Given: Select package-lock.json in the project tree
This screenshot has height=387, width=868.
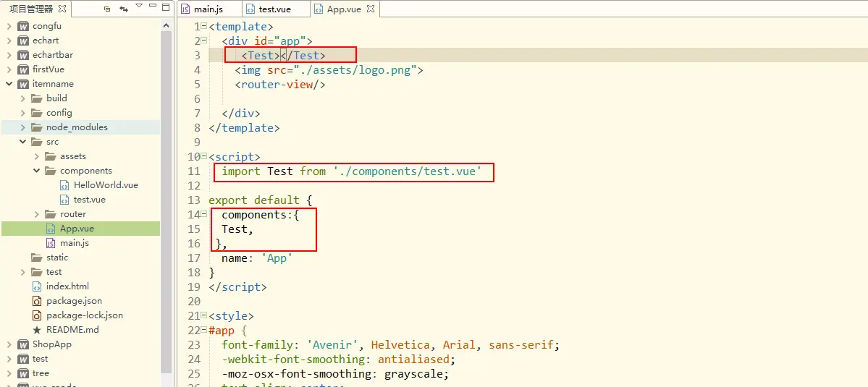Looking at the screenshot, I should click(84, 315).
